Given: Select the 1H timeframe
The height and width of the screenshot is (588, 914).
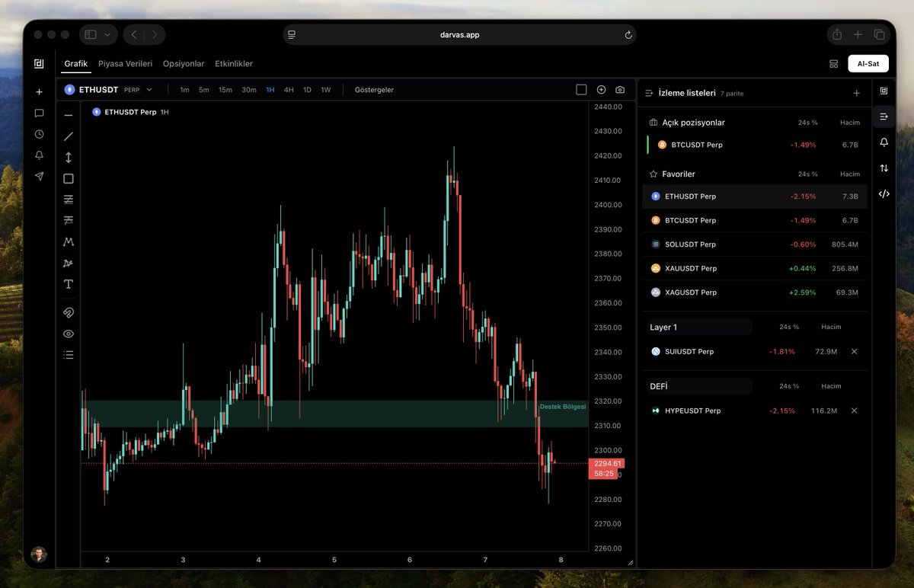Looking at the screenshot, I should (x=270, y=90).
